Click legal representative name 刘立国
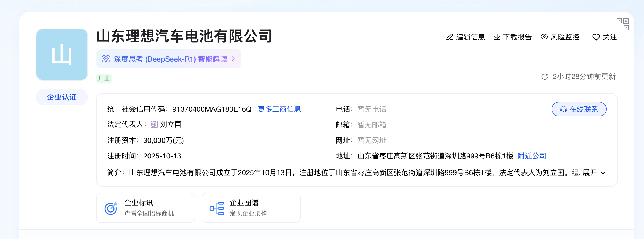 (x=171, y=124)
